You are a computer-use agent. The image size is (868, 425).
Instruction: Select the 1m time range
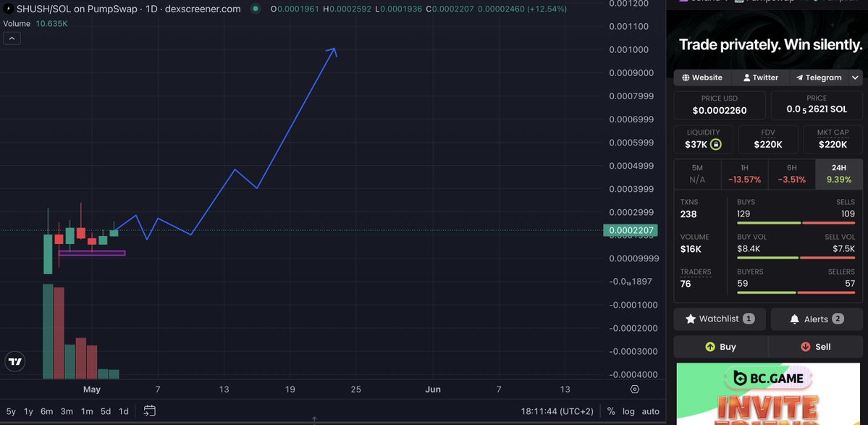pos(86,411)
